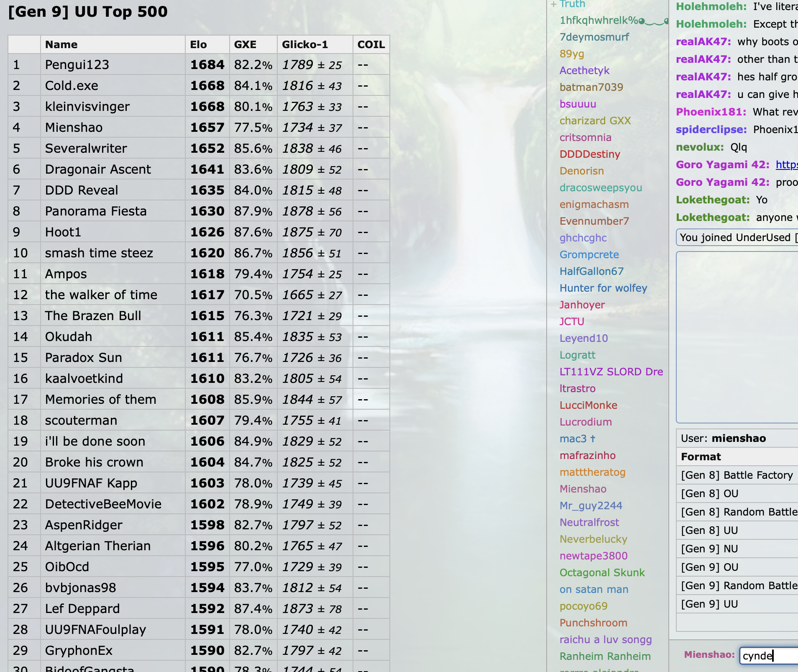Viewport: 798px width, 672px height.
Task: Click spiderclipse's username in chat
Action: tap(711, 130)
